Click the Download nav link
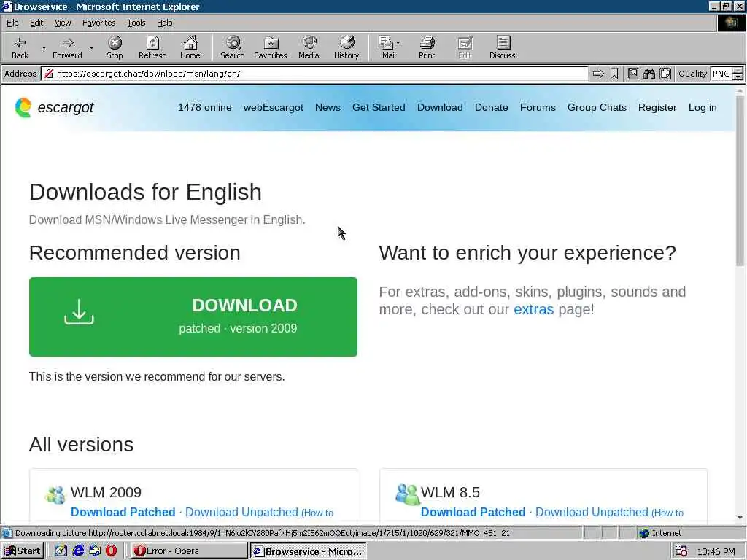The image size is (747, 560). (x=440, y=107)
